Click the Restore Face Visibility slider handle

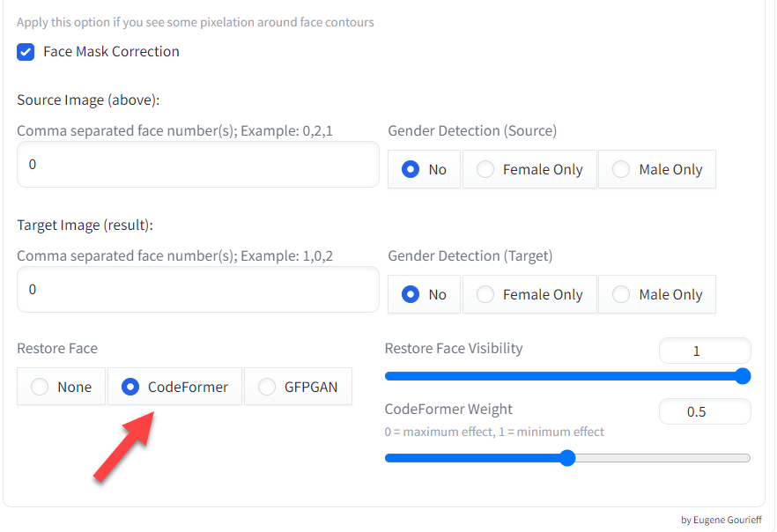pos(743,376)
